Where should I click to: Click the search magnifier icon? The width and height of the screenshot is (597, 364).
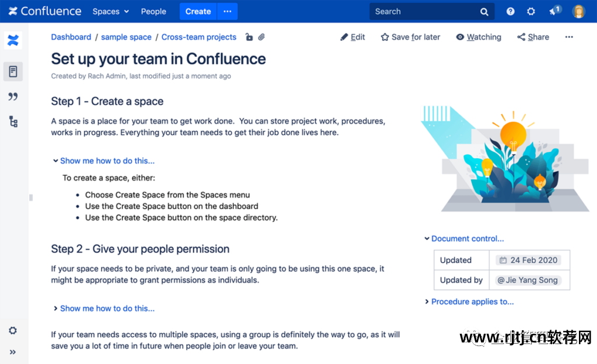tap(484, 12)
